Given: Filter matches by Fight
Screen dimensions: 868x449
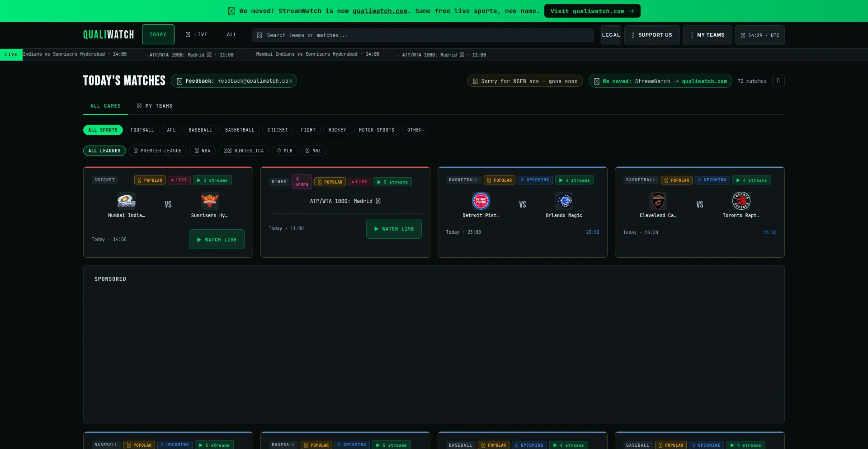Looking at the screenshot, I should 308,130.
